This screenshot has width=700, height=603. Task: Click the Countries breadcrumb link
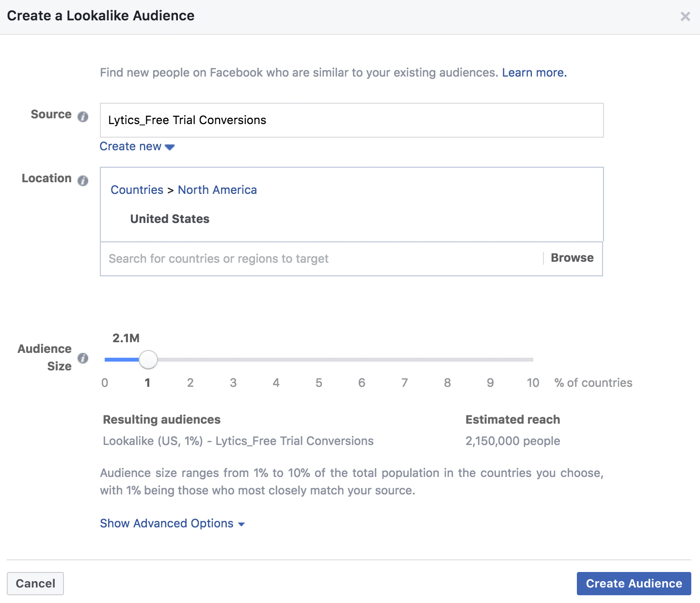137,190
